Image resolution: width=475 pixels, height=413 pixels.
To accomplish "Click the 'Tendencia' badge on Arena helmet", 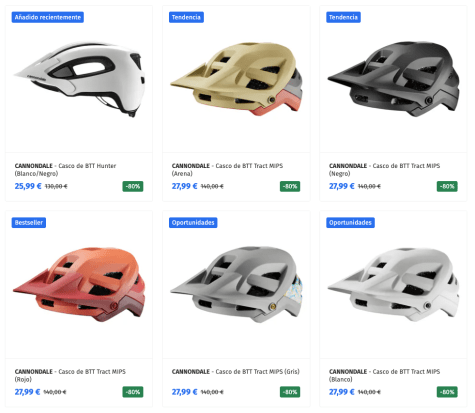I will pyautogui.click(x=186, y=17).
